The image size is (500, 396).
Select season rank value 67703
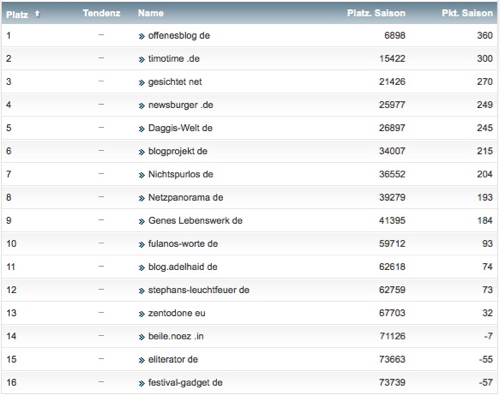(392, 313)
